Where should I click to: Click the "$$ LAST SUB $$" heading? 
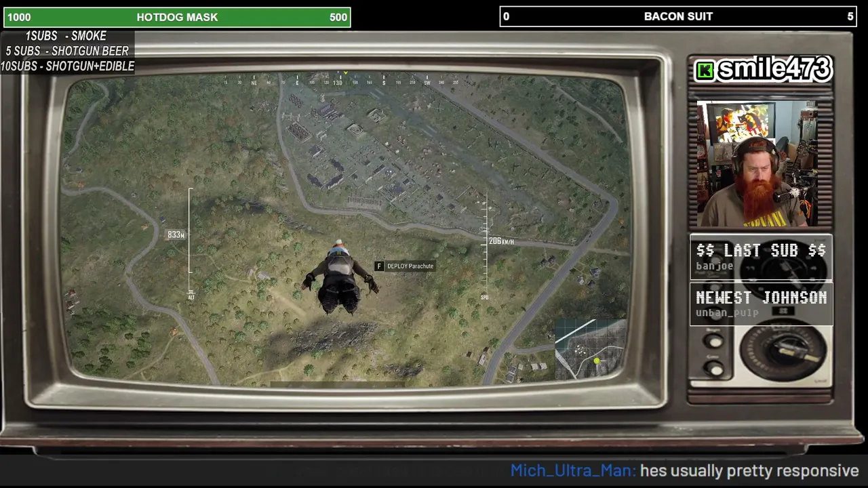pos(761,250)
